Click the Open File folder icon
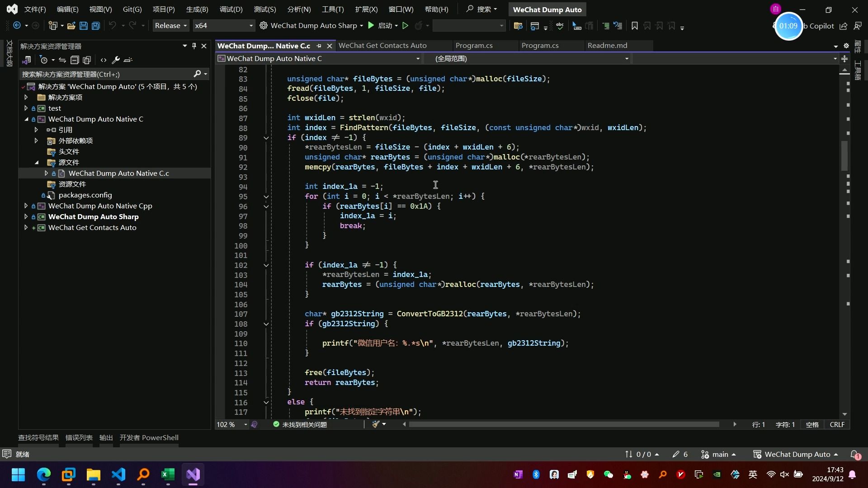This screenshot has width=868, height=488. coord(71,26)
